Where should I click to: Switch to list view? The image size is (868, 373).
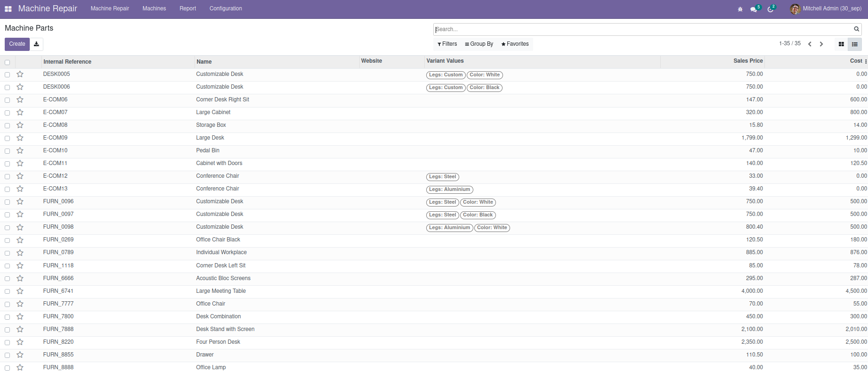[855, 44]
